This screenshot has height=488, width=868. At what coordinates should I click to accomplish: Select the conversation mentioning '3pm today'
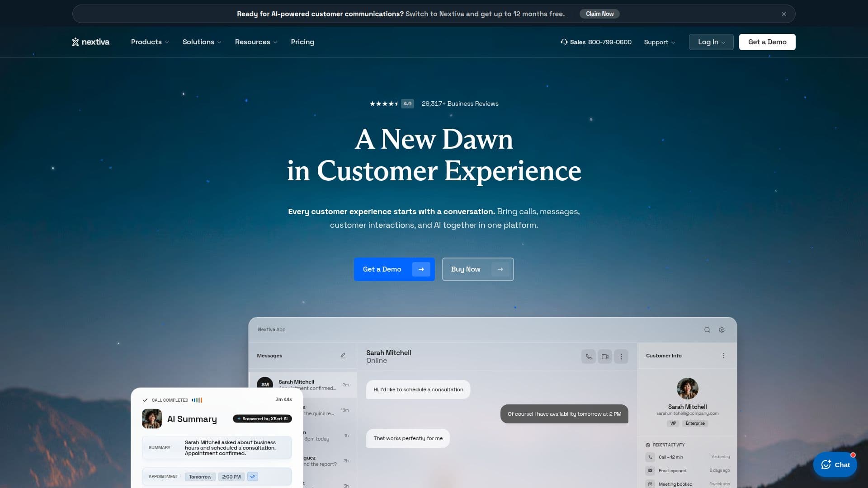(x=330, y=436)
